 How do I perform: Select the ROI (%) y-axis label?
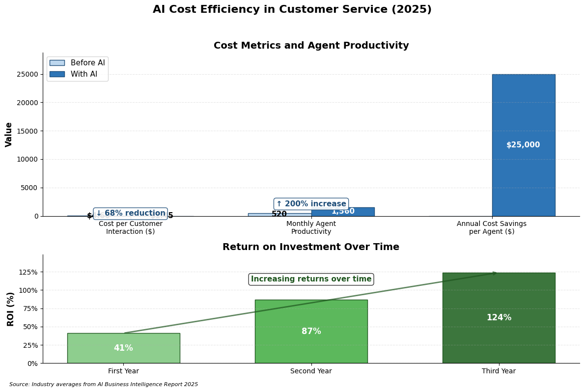[11, 308]
